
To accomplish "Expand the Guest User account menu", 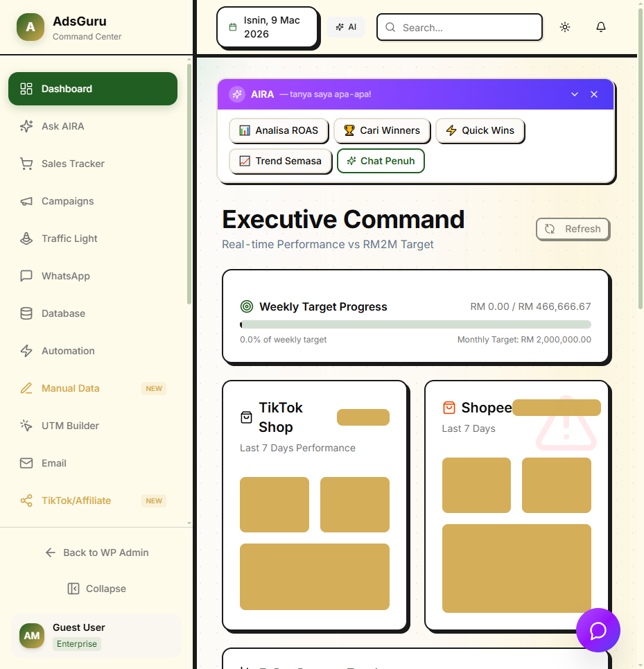I will (96, 634).
